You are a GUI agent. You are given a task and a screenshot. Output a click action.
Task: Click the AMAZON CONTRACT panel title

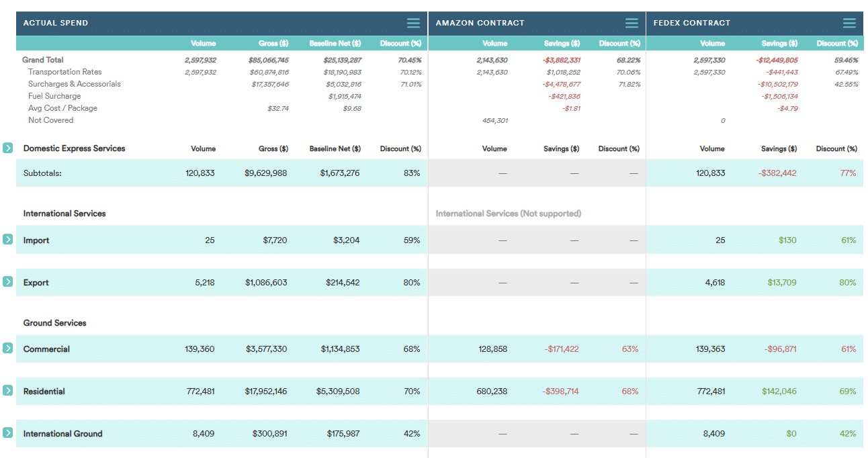[480, 23]
